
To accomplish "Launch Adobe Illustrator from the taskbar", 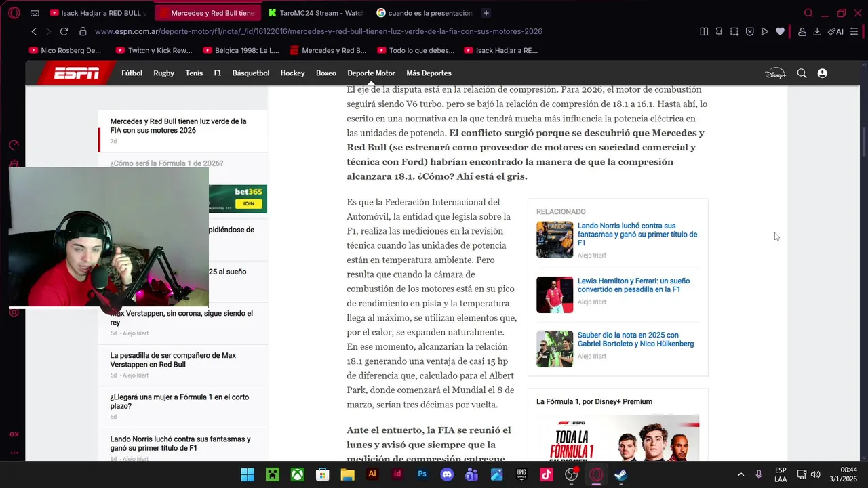I will pyautogui.click(x=372, y=474).
